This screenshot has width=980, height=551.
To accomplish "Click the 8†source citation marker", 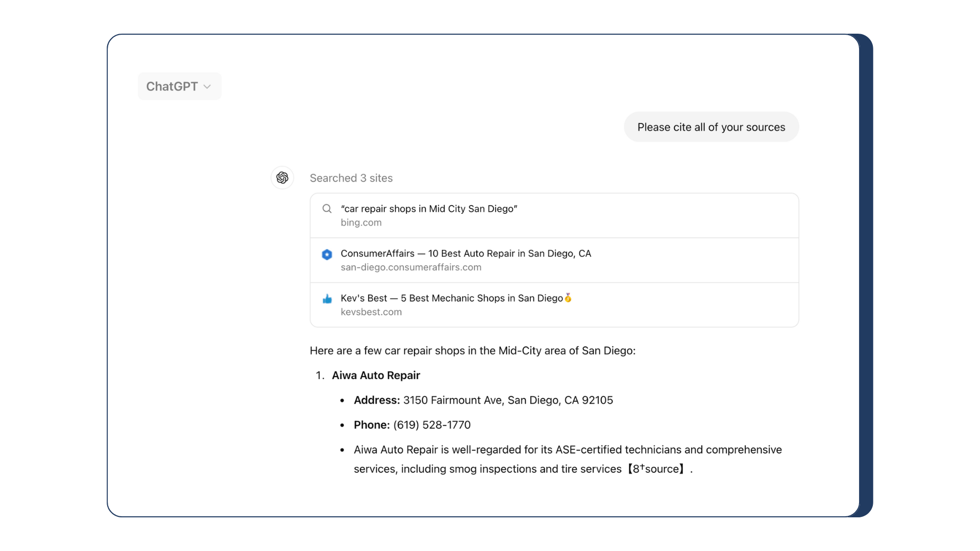I will 656,469.
